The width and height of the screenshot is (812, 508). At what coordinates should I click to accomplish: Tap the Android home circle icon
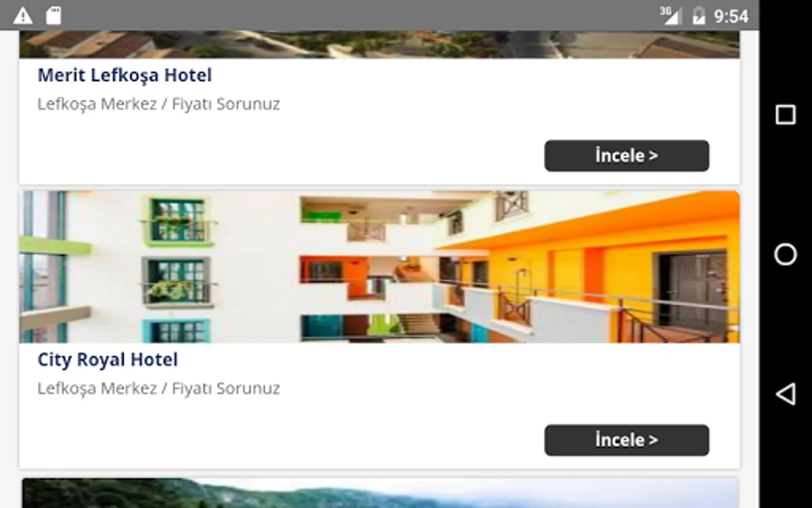pos(785,255)
